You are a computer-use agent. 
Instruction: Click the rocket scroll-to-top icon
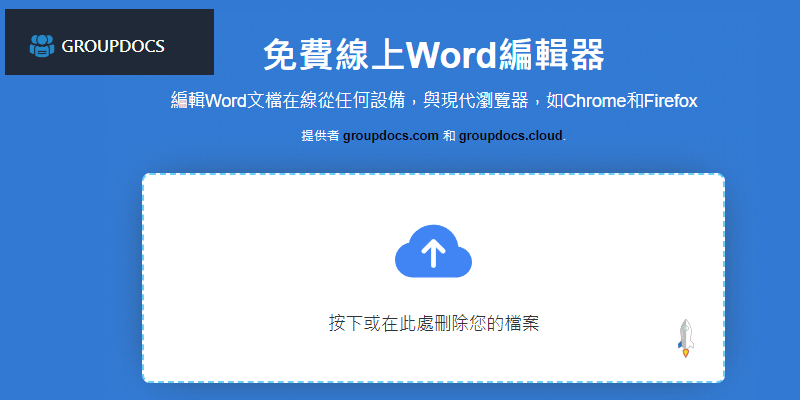pyautogui.click(x=686, y=337)
